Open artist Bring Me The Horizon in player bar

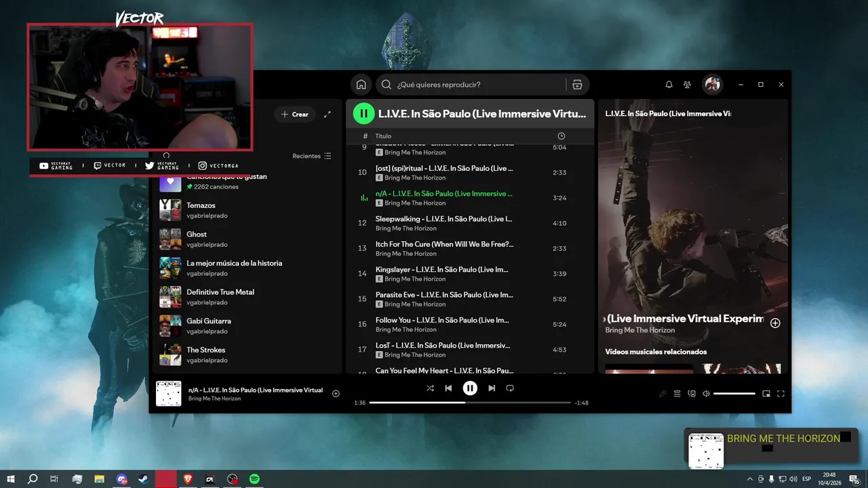214,399
